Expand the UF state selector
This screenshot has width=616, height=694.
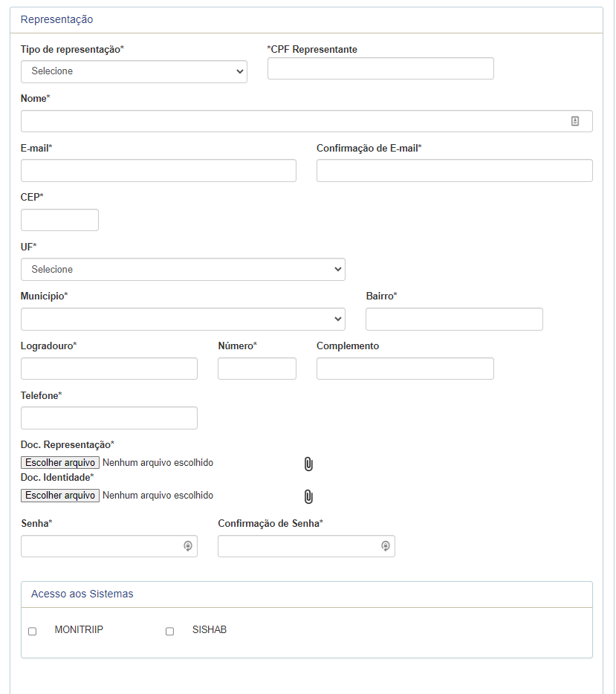click(184, 270)
